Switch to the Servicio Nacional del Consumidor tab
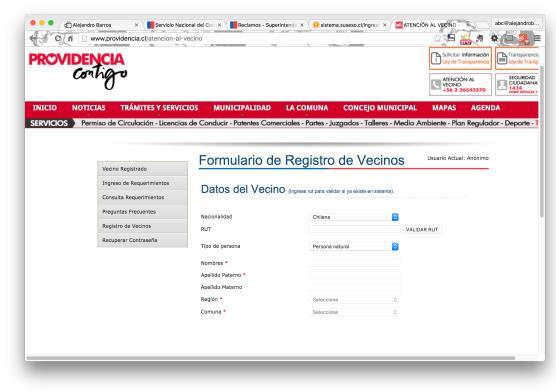The width and height of the screenshot is (556, 391). coord(183,25)
